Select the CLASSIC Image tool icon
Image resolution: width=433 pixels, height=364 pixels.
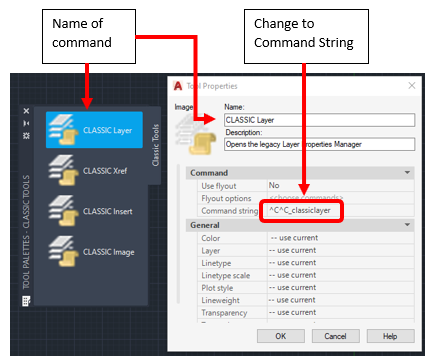tap(63, 252)
